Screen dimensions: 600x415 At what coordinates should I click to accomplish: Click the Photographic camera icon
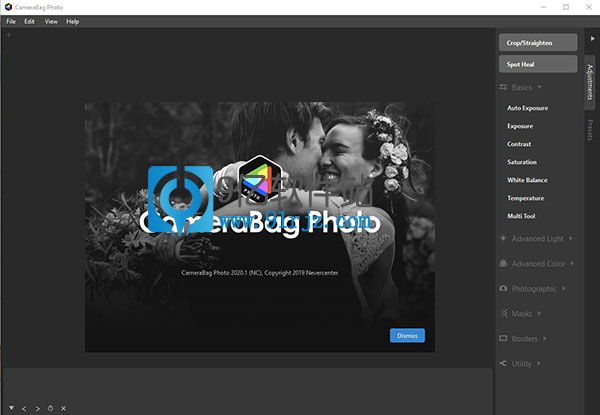503,288
